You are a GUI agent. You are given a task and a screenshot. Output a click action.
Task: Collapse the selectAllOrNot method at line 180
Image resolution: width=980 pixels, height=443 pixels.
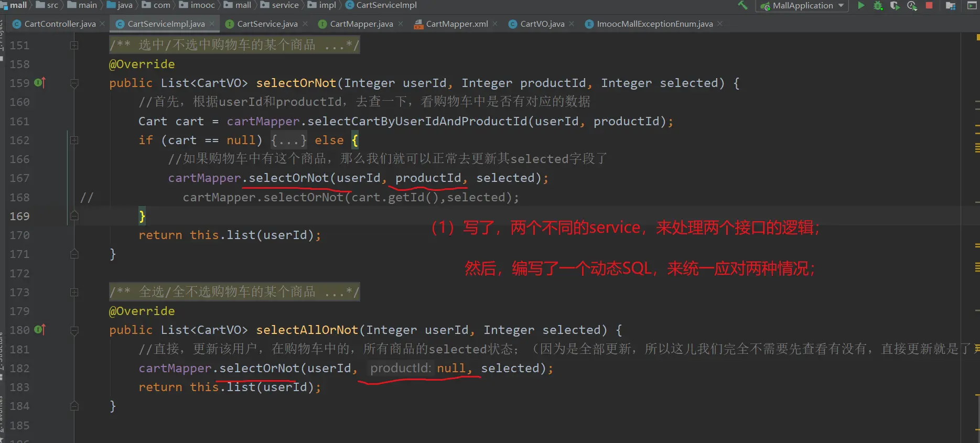point(74,330)
